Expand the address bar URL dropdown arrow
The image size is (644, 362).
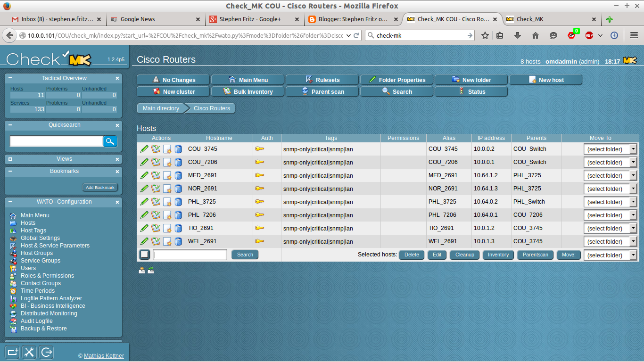(348, 35)
